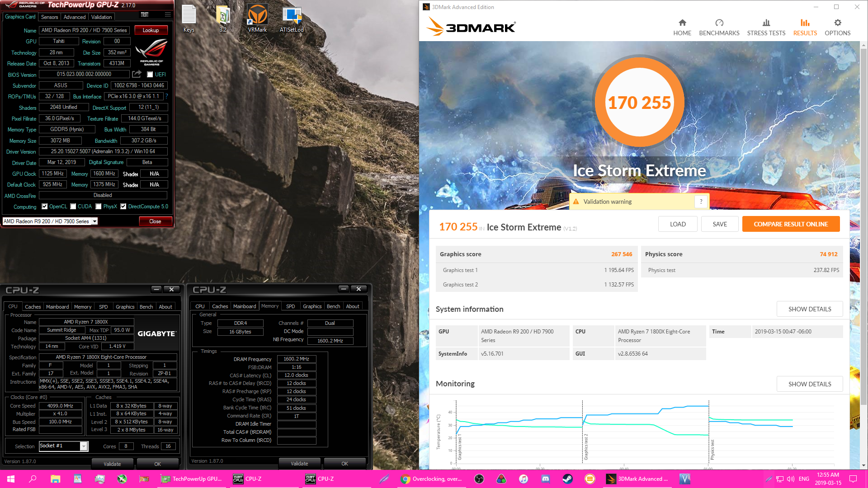Open Caches tab in left CPU-Z
868x488 pixels.
[33, 307]
